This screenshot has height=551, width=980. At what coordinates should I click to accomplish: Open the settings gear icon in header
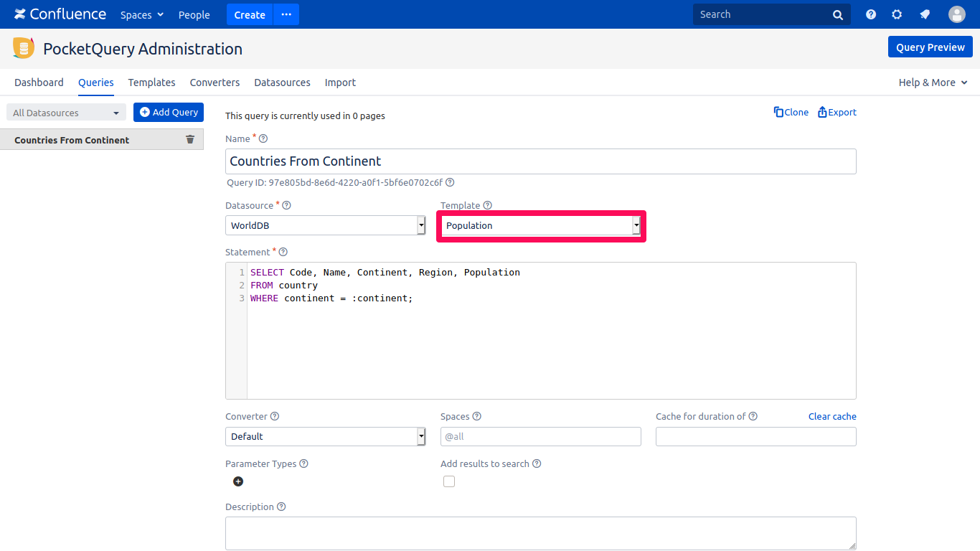(x=897, y=14)
